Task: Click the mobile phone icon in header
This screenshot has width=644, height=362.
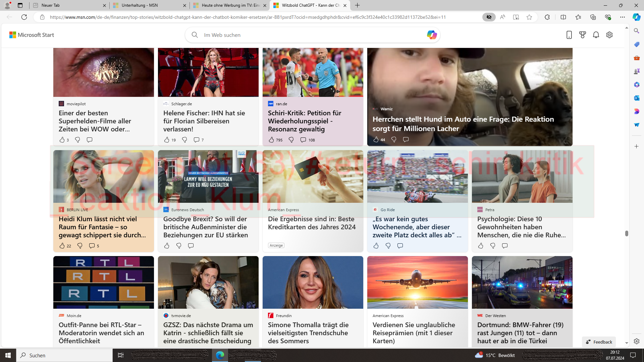Action: point(569,35)
